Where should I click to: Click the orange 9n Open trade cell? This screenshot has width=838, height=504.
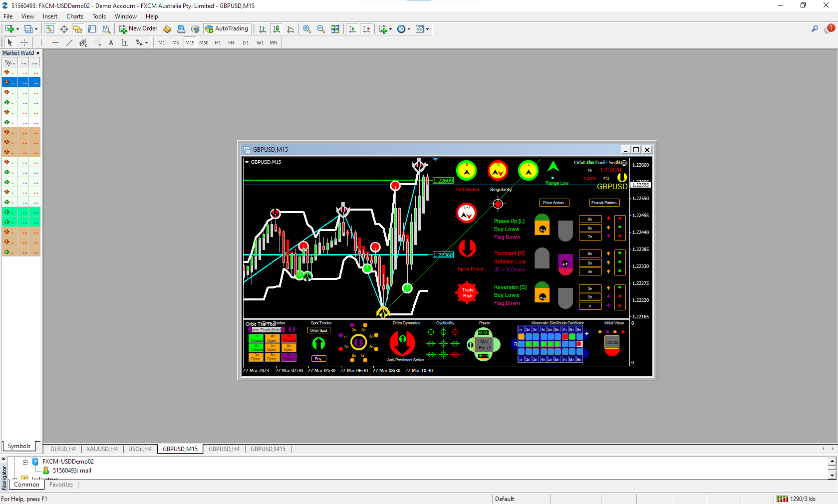(289, 357)
